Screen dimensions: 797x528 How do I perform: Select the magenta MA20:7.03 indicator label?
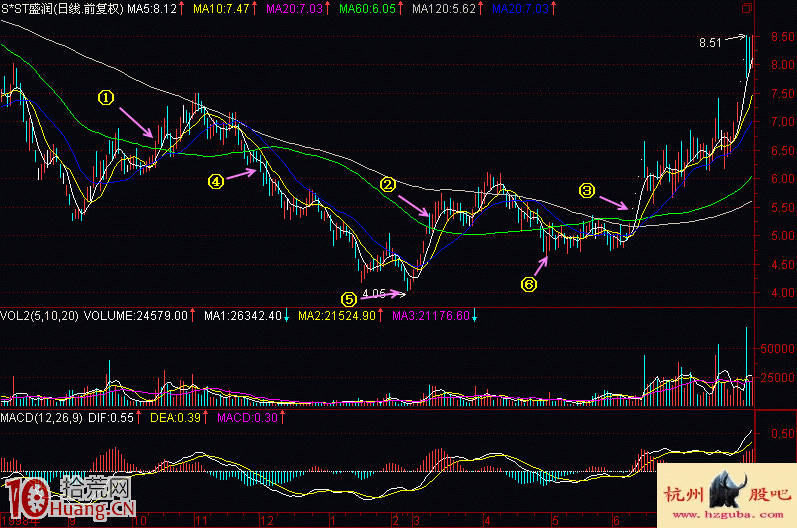tap(294, 9)
